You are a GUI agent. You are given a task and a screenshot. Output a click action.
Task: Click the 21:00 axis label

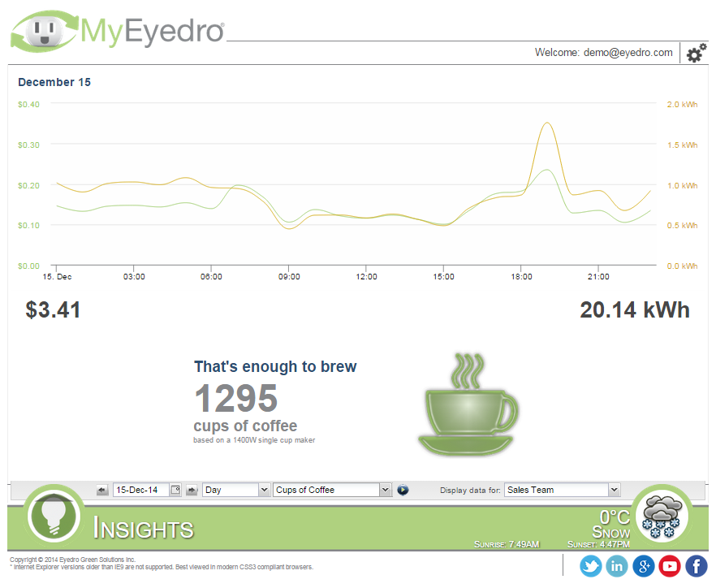(598, 277)
